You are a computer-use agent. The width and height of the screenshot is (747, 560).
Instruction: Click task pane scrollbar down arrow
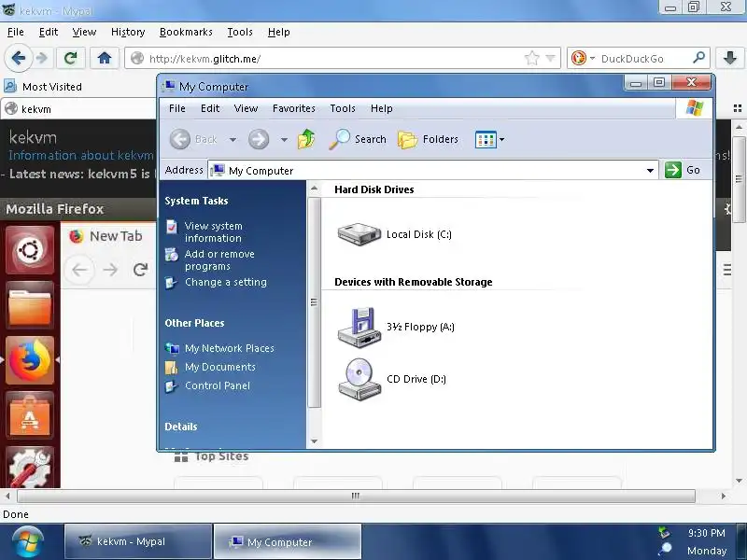(x=314, y=441)
